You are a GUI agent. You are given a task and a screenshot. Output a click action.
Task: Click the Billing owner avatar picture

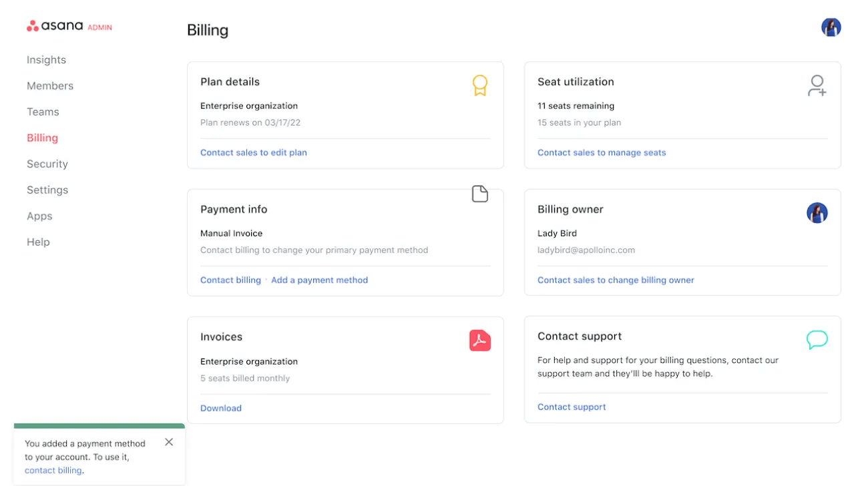tap(817, 213)
